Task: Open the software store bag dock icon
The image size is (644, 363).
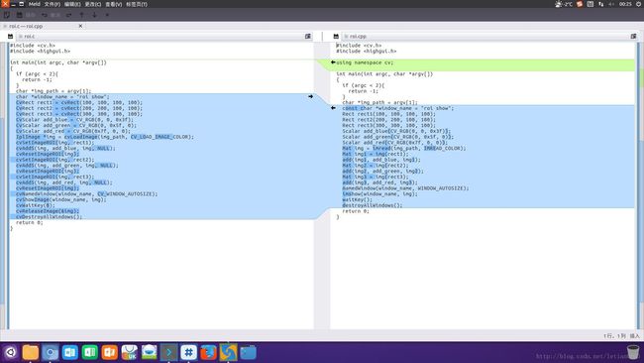Action: click(129, 352)
